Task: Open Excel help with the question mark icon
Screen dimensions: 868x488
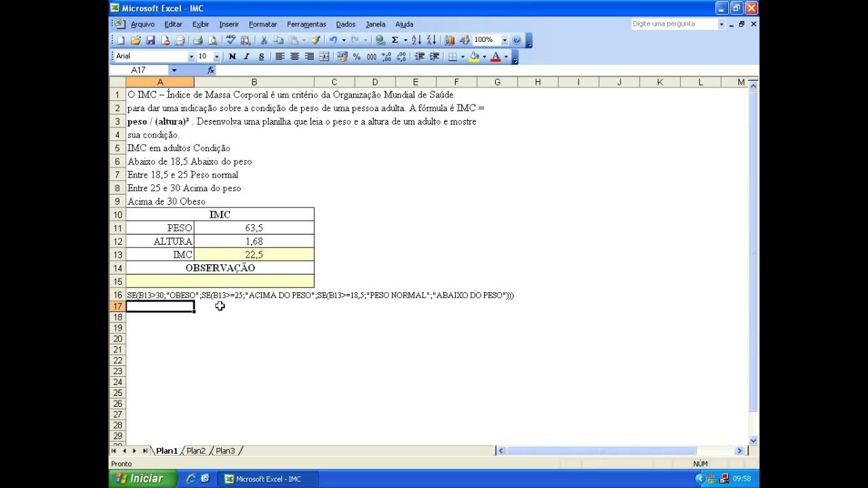Action: tap(517, 40)
